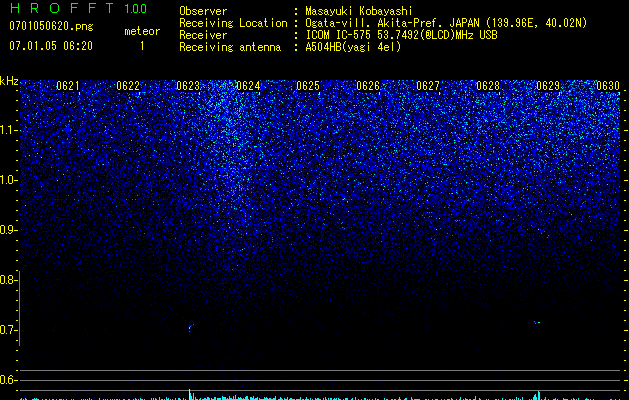Click the 0621 time marker
Viewport: 629px width, 400px height.
point(68,86)
